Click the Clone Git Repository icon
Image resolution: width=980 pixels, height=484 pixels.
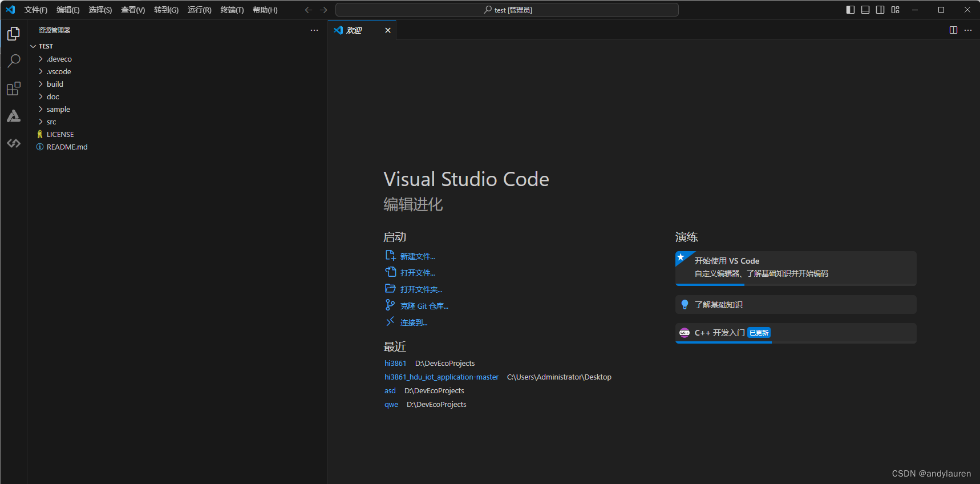coord(390,305)
